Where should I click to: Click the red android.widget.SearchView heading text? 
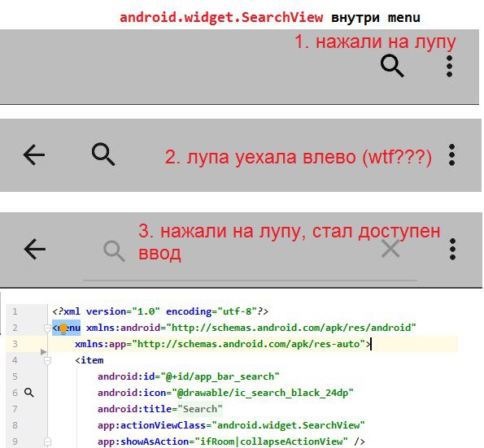tap(221, 17)
